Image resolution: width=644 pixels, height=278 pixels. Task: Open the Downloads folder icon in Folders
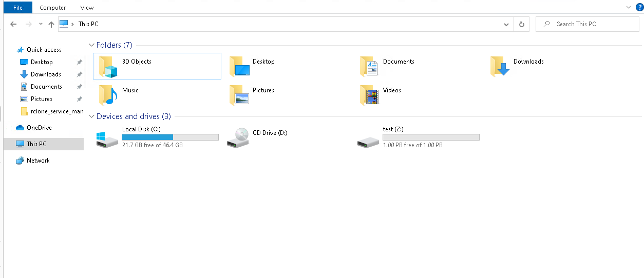pos(500,66)
